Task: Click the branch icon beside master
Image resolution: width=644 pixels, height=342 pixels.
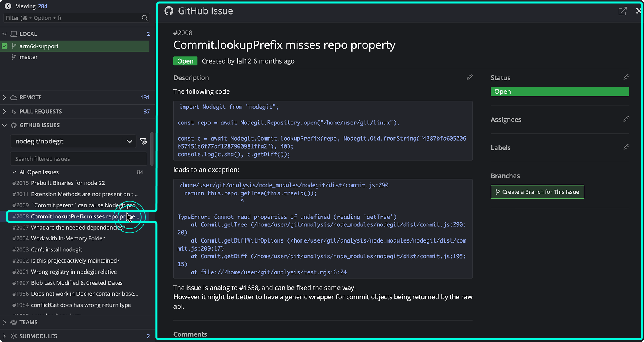Action: pos(14,57)
